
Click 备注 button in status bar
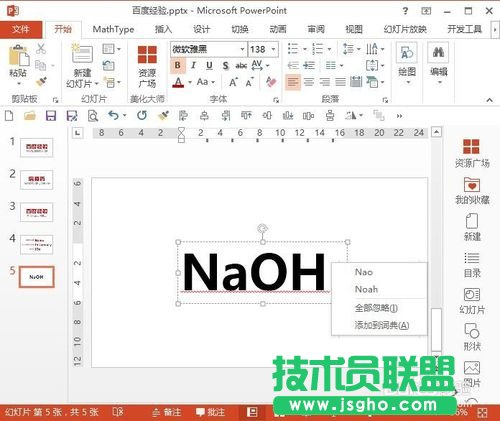(166, 412)
